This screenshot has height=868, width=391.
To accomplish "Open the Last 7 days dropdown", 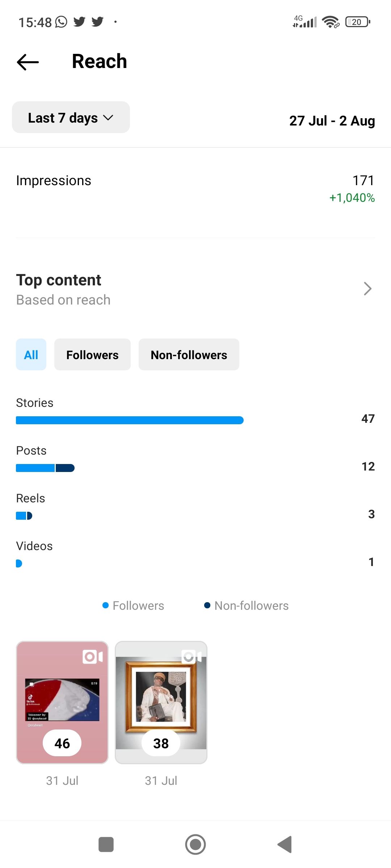I will (x=71, y=117).
